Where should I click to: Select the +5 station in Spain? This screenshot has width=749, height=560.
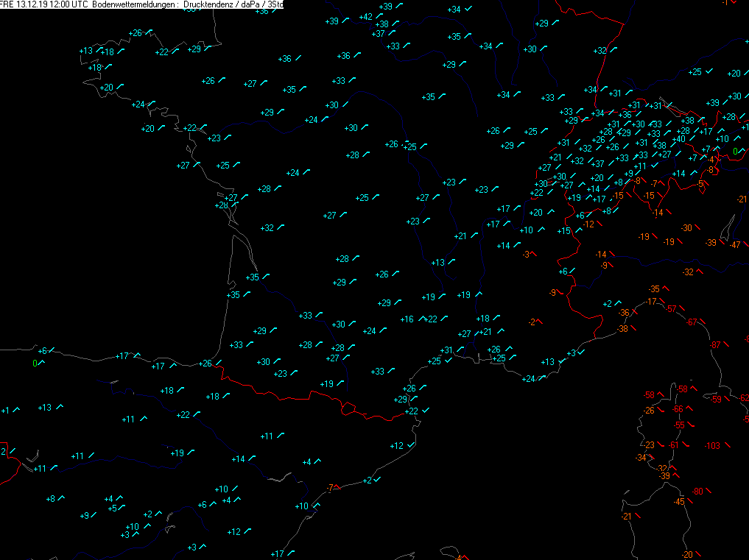point(112,508)
